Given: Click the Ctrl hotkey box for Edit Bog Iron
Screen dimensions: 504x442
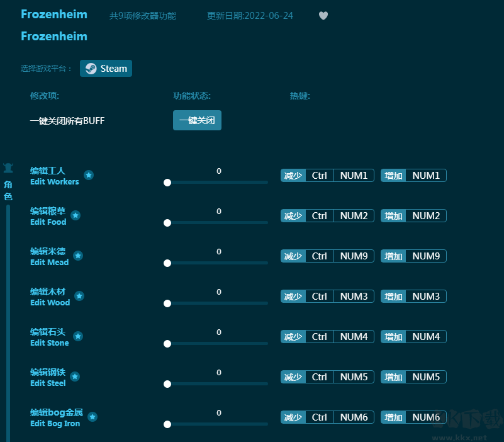Looking at the screenshot, I should coord(320,417).
